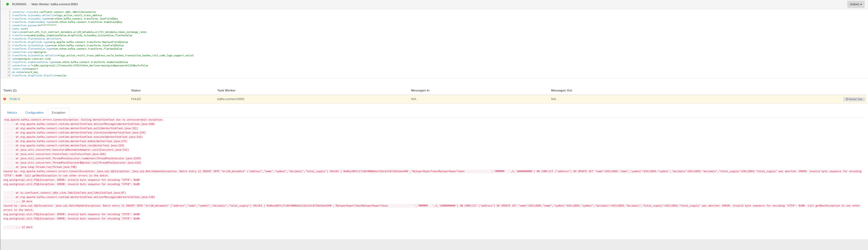Click the transforms.toJsonKey.whitelist config line
The height and width of the screenshot is (250, 868).
(57, 16)
